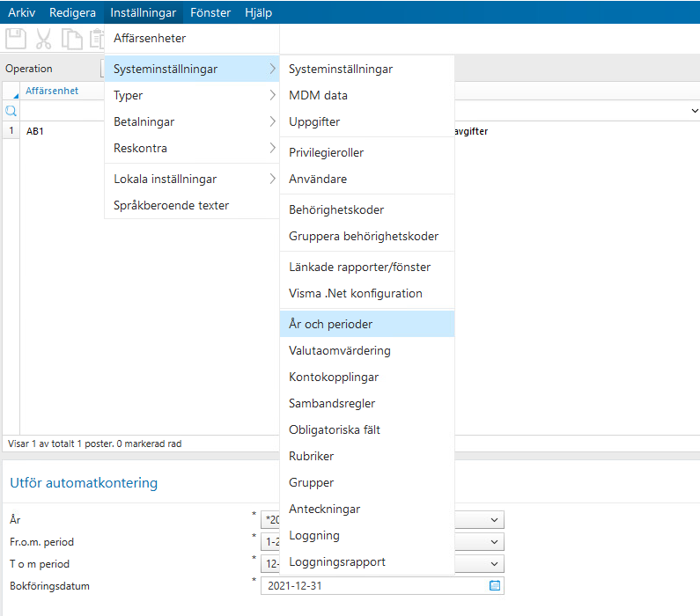Choose Grupper menu entry
Image resolution: width=700 pixels, height=616 pixels.
tap(367, 482)
